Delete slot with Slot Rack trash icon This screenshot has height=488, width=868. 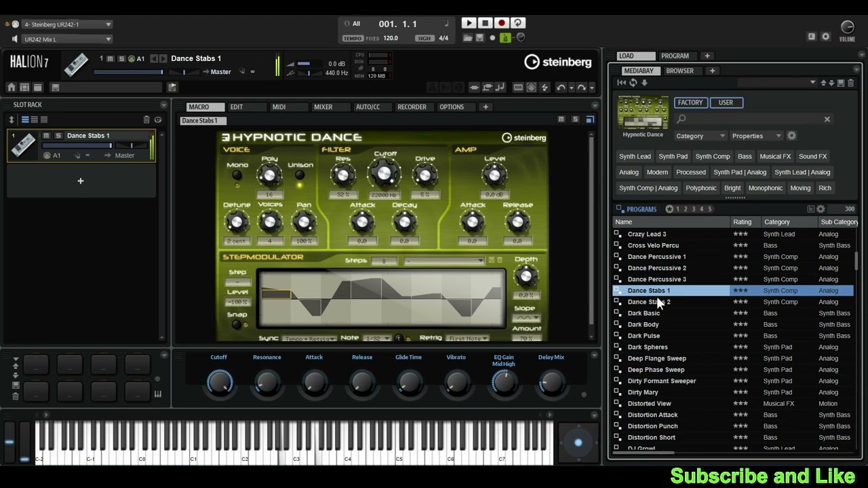[146, 120]
